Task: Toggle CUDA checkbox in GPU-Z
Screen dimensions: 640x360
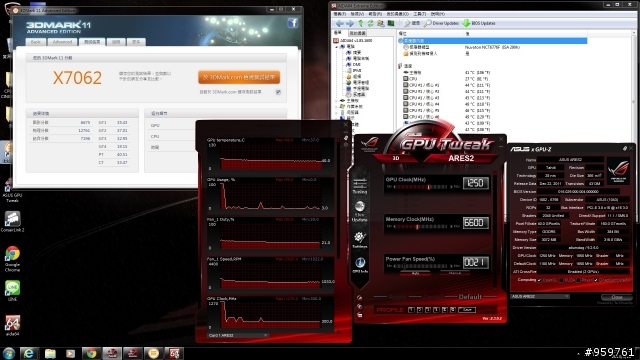Action: point(562,280)
